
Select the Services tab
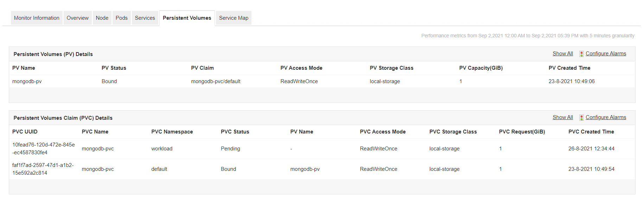tap(145, 18)
